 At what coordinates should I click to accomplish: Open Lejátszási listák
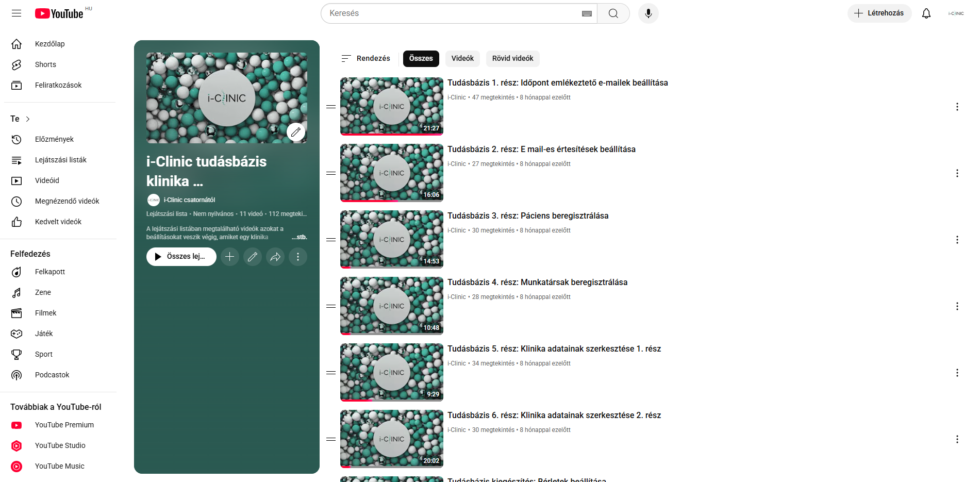(60, 160)
